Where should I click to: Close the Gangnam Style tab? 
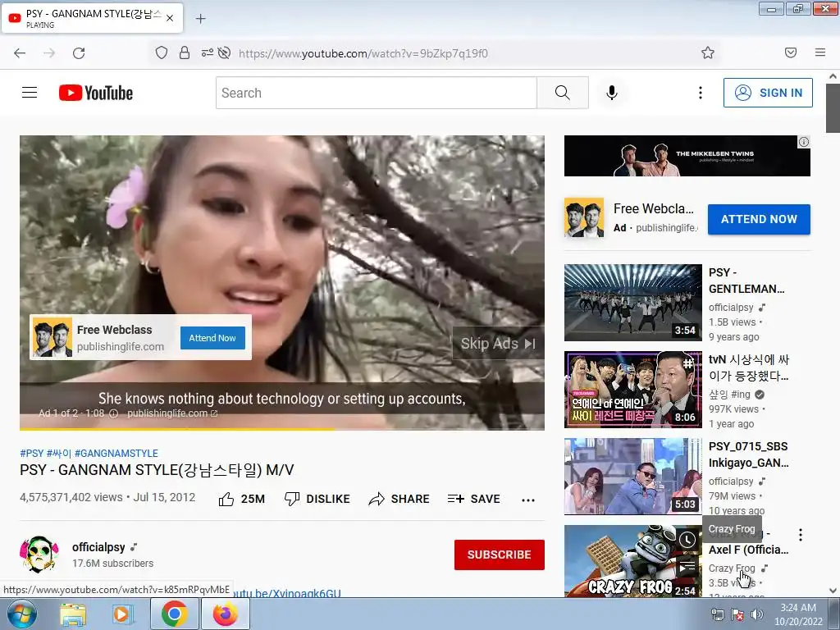click(x=170, y=18)
